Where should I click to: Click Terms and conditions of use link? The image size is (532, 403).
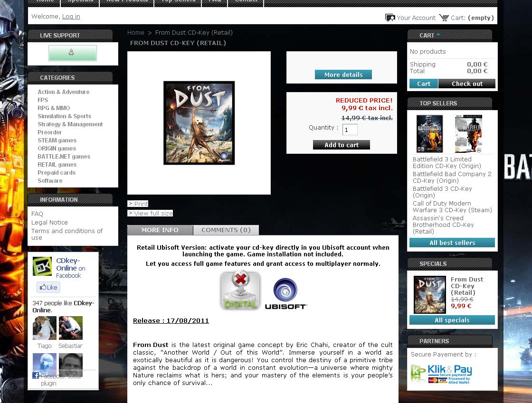(66, 234)
